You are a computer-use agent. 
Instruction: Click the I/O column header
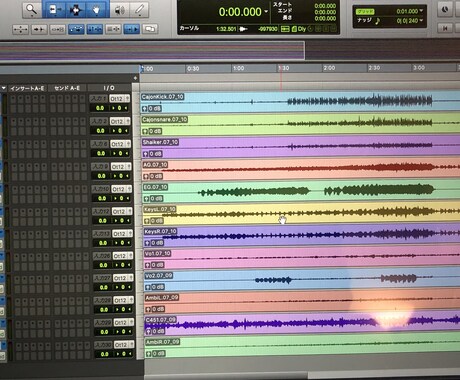pyautogui.click(x=109, y=88)
